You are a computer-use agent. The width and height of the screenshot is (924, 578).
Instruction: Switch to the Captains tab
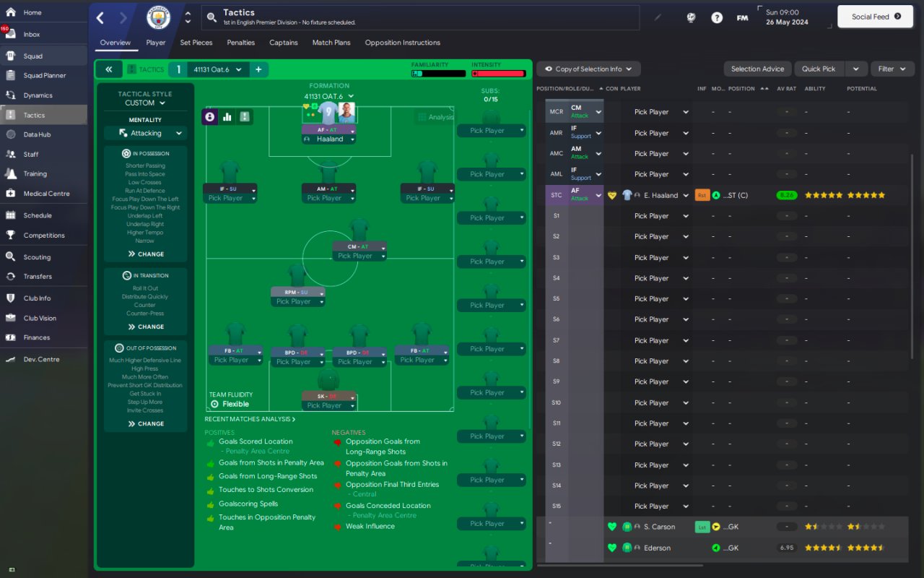point(284,43)
